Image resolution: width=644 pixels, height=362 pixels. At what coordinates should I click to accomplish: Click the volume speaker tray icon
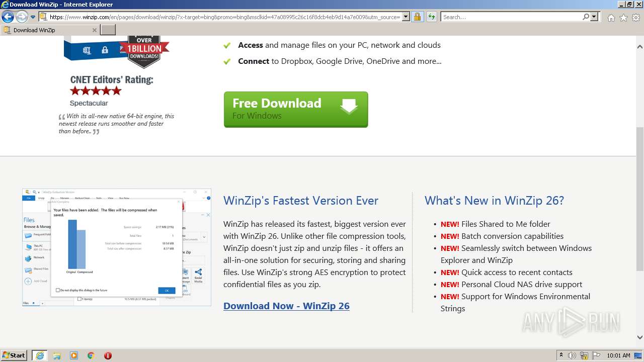572,355
